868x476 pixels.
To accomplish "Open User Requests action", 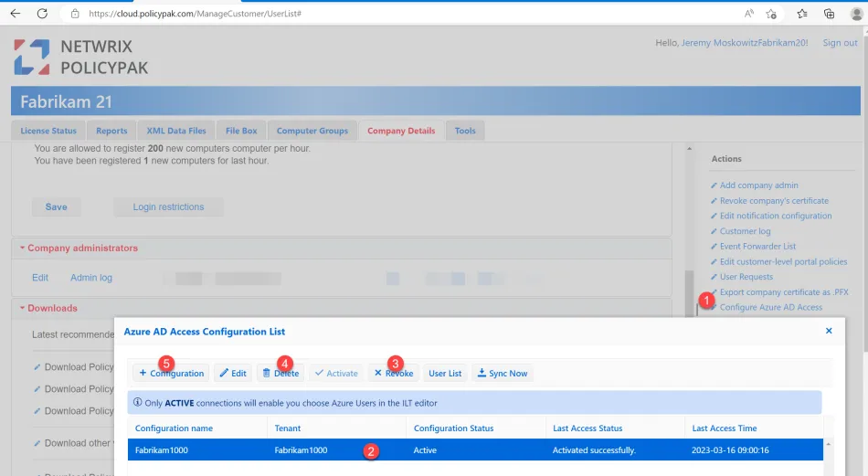I will point(746,277).
